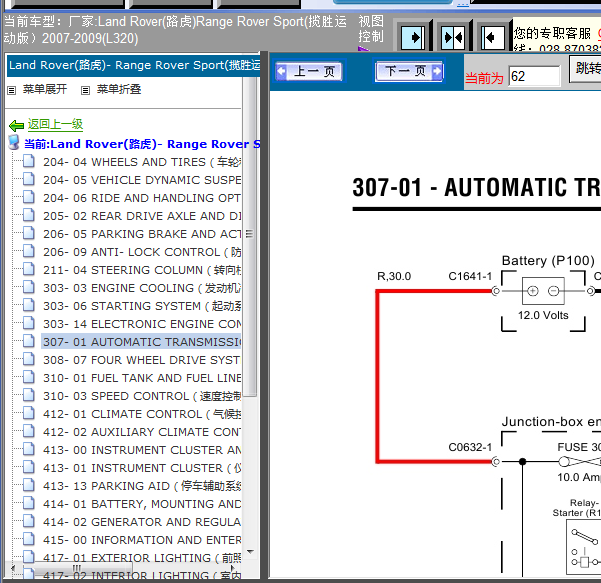The width and height of the screenshot is (601, 583).
Task: Open 412-01 CLIMATE CONTROL entry
Action: coord(142,414)
